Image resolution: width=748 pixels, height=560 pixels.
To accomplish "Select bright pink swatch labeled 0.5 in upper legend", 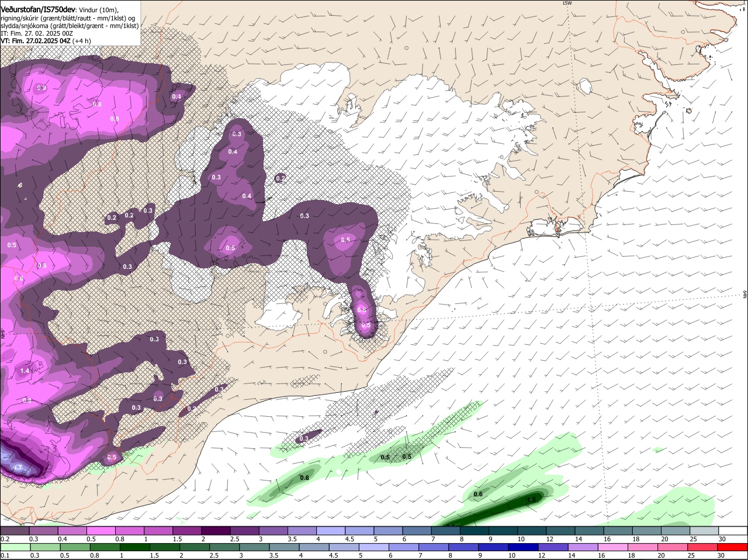I will click(102, 530).
